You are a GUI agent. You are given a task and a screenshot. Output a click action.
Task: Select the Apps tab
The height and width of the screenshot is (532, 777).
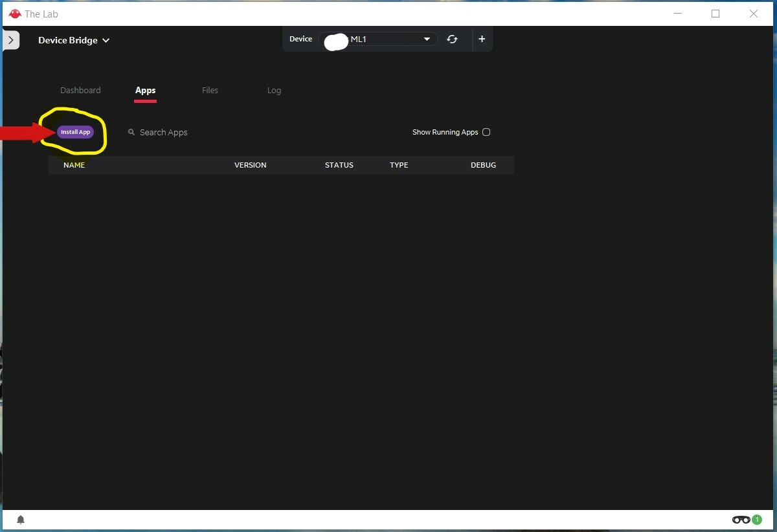[145, 91]
